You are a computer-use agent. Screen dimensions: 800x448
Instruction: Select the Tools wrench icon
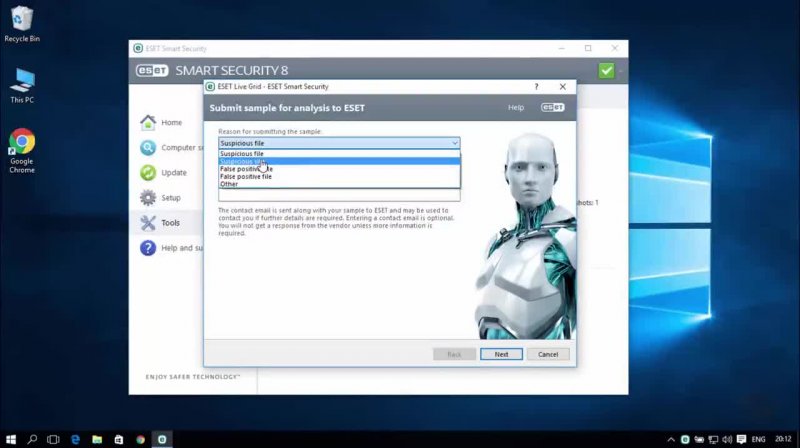[148, 223]
